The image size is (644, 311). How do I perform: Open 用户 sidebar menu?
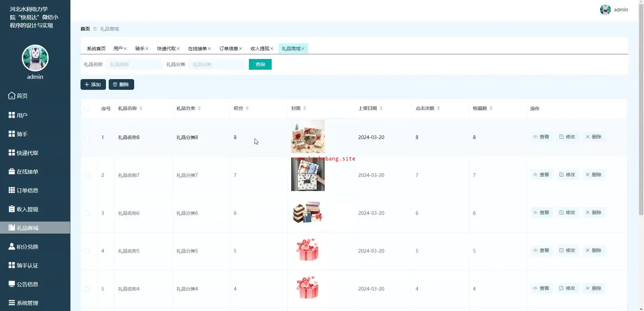tap(35, 115)
